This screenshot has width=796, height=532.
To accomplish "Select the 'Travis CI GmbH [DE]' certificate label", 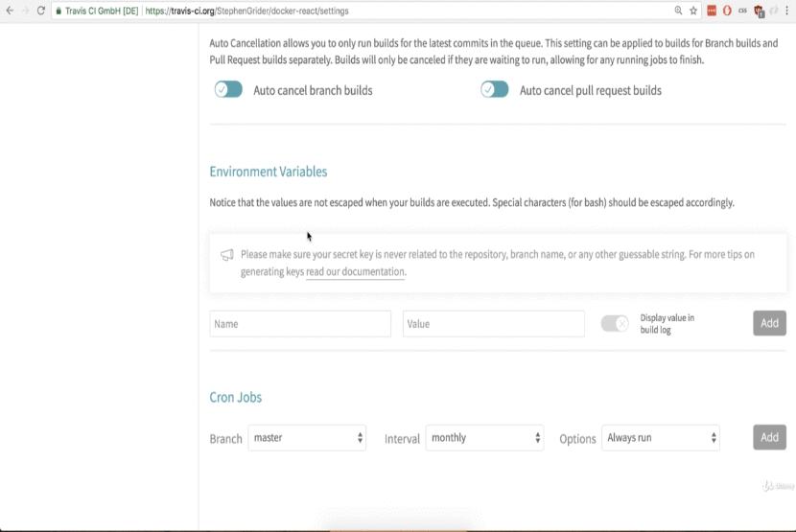I will (102, 11).
